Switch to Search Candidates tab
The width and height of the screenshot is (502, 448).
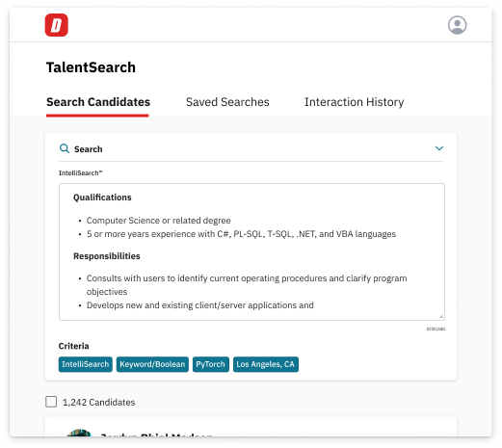tap(98, 102)
